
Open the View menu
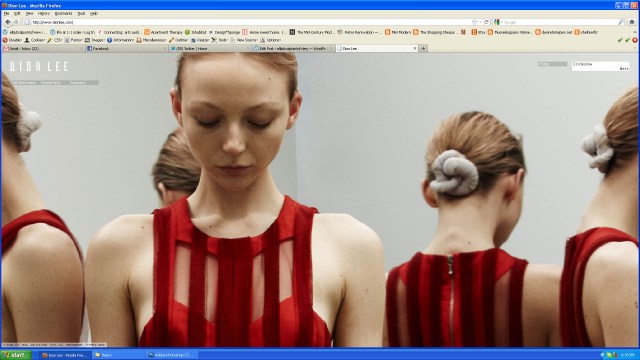click(29, 13)
